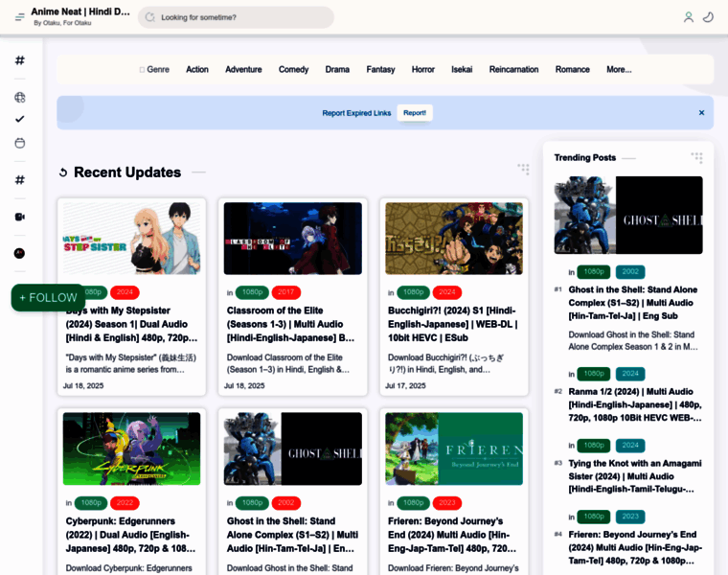This screenshot has height=575, width=728.
Task: Open the Isekai genre
Action: click(x=462, y=69)
